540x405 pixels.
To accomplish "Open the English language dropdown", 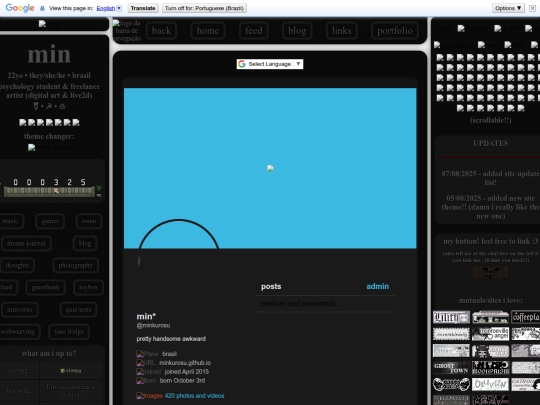I will [x=109, y=8].
